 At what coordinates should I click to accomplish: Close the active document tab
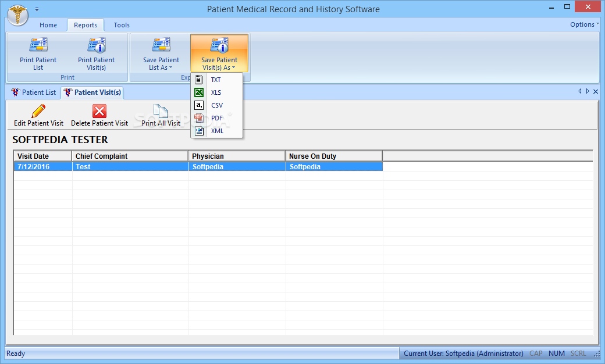pos(596,91)
